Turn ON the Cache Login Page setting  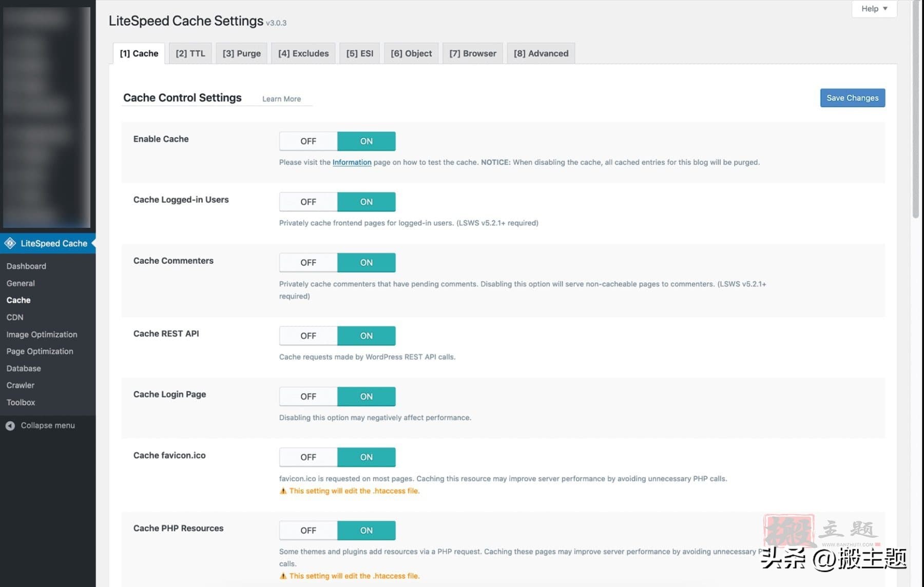pos(366,397)
